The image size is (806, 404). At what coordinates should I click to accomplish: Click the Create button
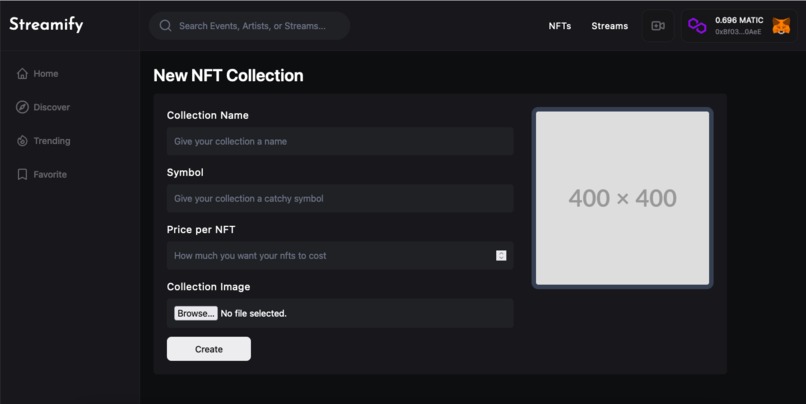click(x=209, y=349)
